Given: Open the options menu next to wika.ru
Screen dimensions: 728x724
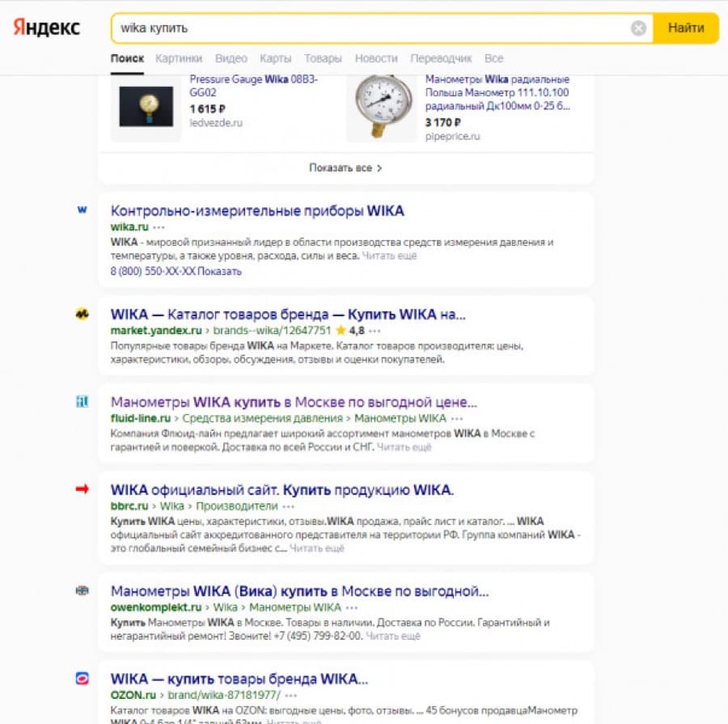Looking at the screenshot, I should pyautogui.click(x=159, y=227).
